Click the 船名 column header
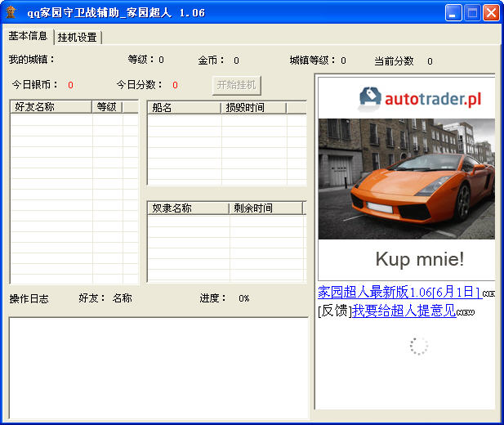 (x=184, y=108)
